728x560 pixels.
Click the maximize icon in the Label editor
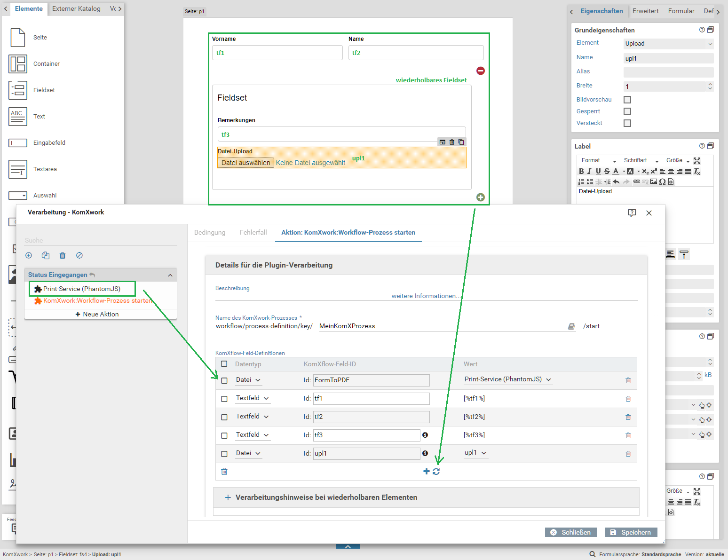697,161
